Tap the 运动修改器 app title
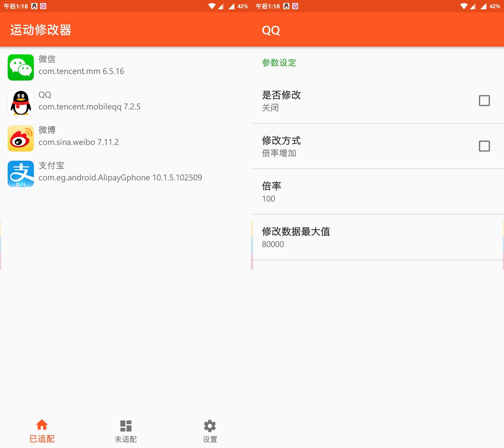Viewport: 504px width, 448px height. tap(41, 30)
